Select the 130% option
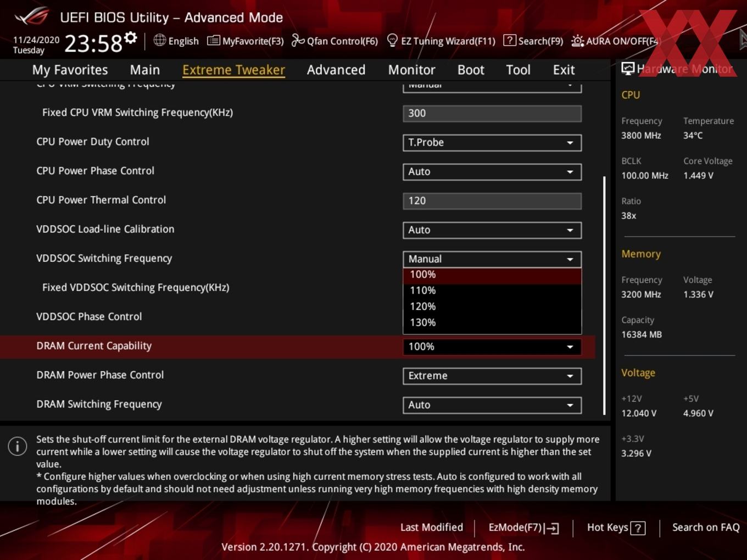 [x=492, y=323]
